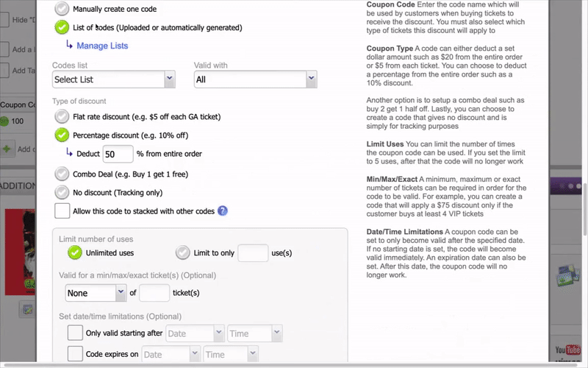This screenshot has width=588, height=368.
Task: Choose Flat rate discount radio option
Action: pos(62,116)
